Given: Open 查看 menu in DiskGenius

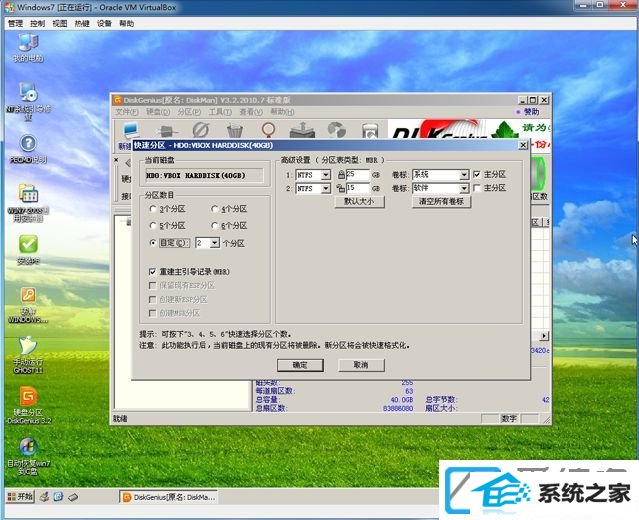Looking at the screenshot, I should (x=251, y=112).
